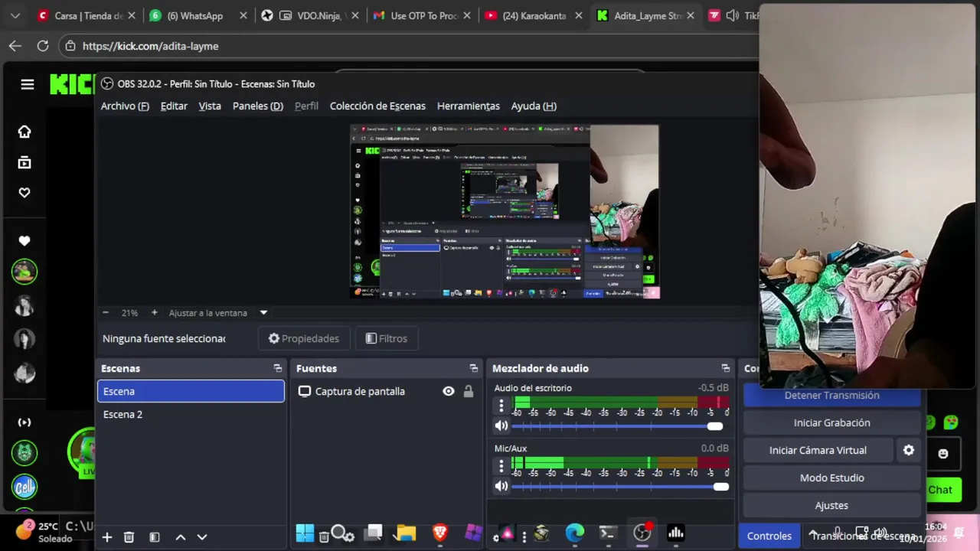Open Colección de Escenas menu

tap(377, 106)
